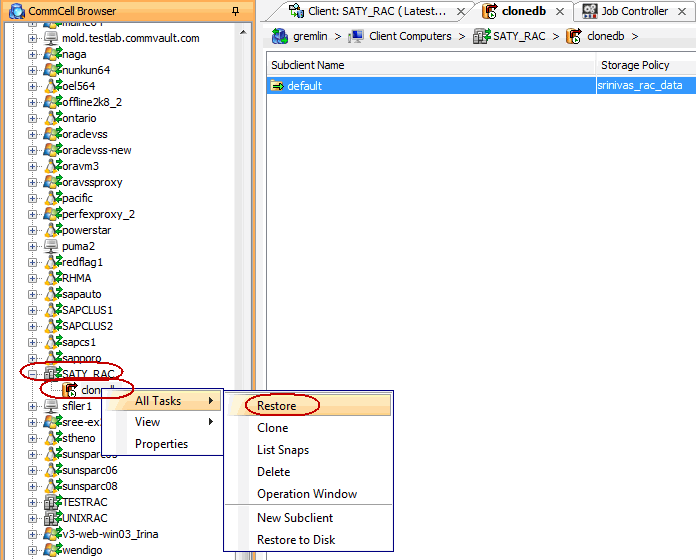Viewport: 696px width, 560px height.
Task: Click the puma2 computer icon
Action: tap(51, 246)
